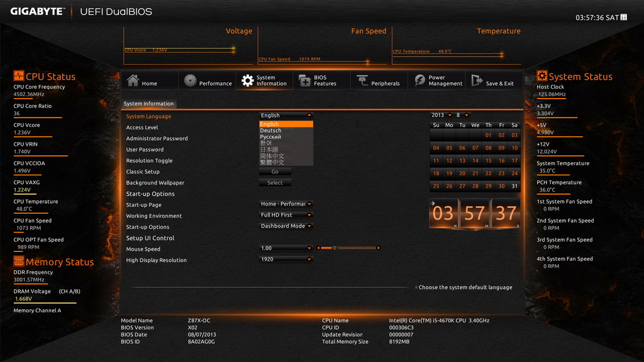This screenshot has height=362, width=644.
Task: Open the Power Management leaf icon
Action: click(419, 80)
